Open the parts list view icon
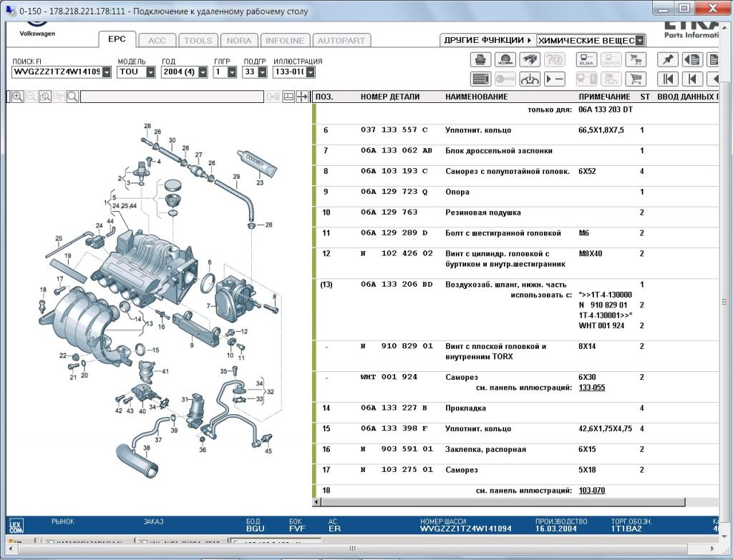733x560 pixels. pyautogui.click(x=480, y=79)
